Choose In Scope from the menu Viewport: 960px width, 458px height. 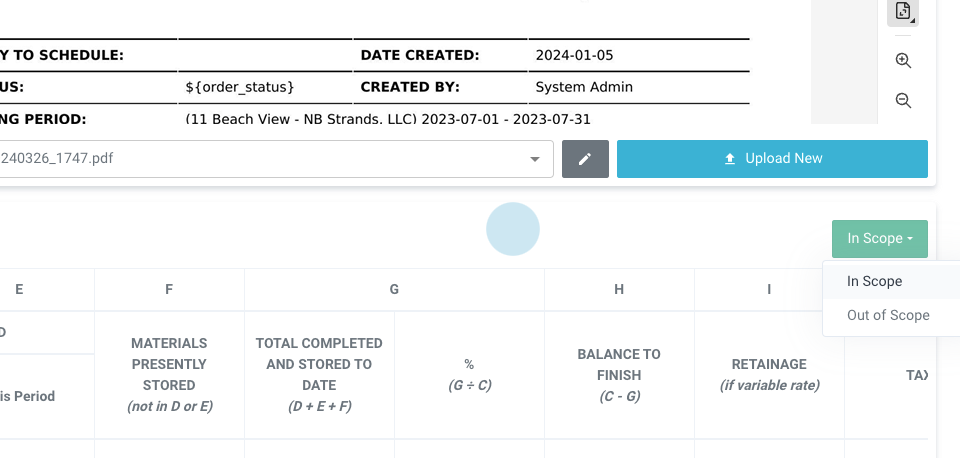click(x=874, y=281)
